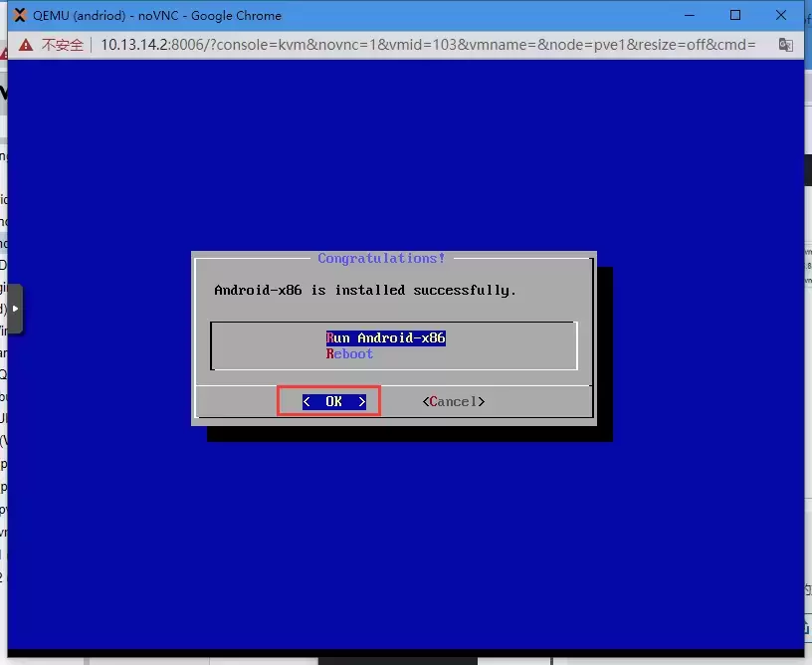812x665 pixels.
Task: Click the blue console background above the dialog
Action: tap(398, 149)
